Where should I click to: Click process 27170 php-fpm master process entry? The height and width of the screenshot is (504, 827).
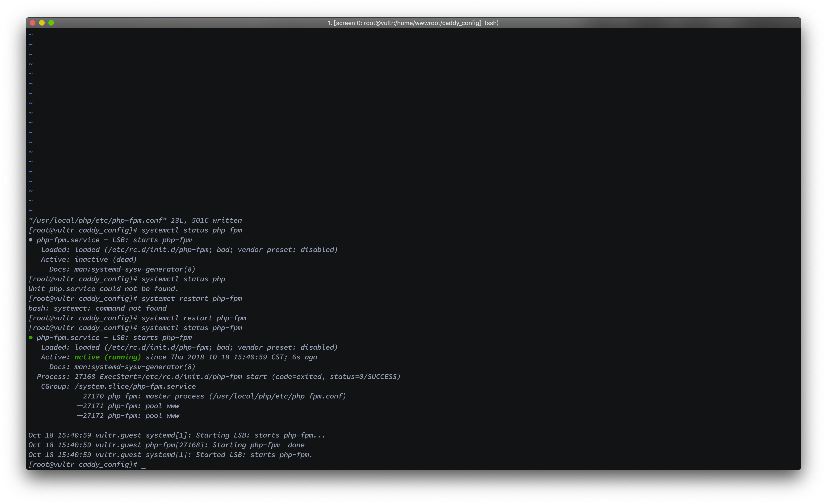[214, 396]
